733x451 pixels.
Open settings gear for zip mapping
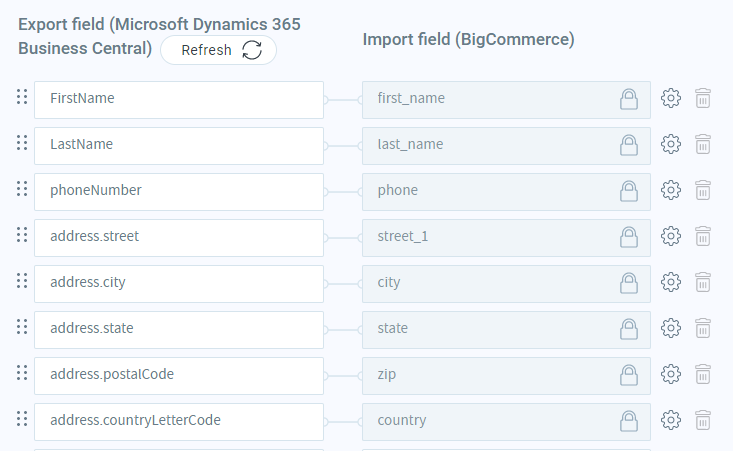coord(671,374)
